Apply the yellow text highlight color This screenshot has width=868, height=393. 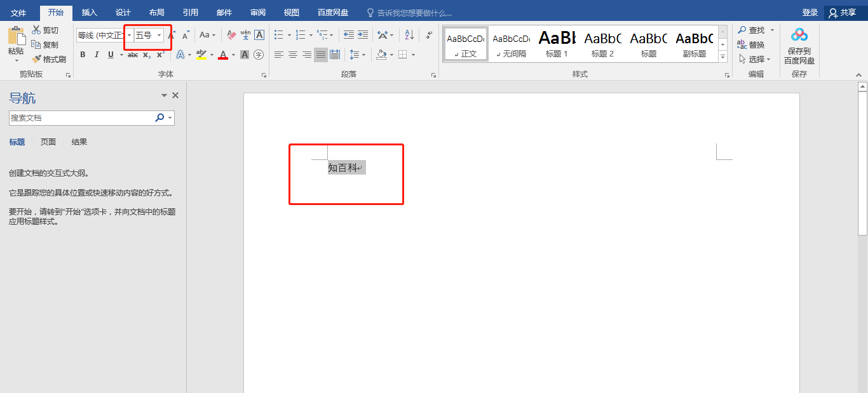click(x=201, y=55)
